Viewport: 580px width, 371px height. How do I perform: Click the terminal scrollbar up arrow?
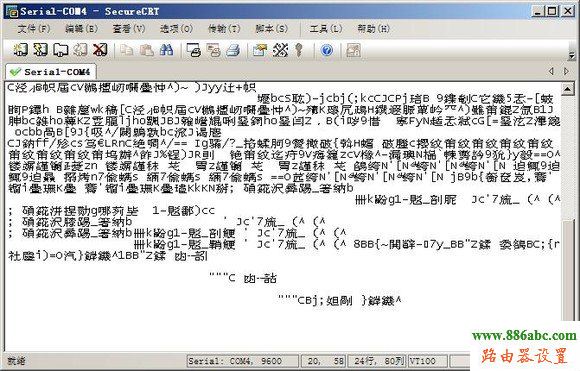(x=568, y=88)
